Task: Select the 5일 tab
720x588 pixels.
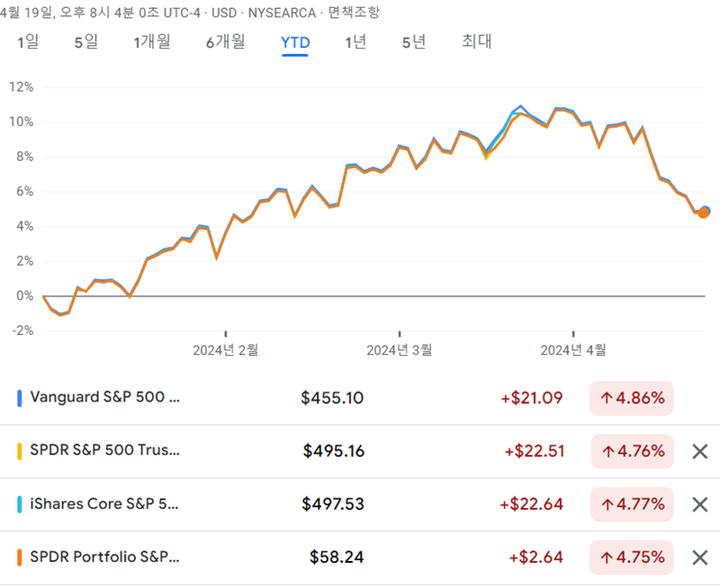Action: 84,41
